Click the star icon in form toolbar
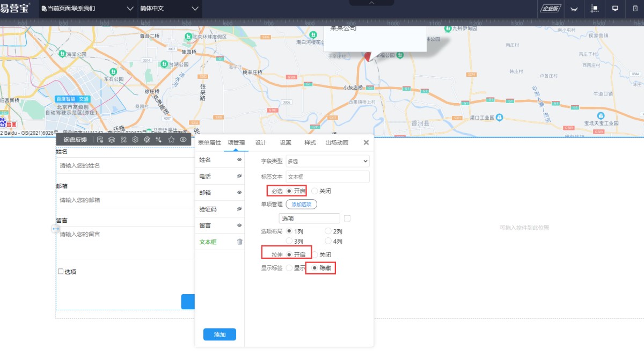 (x=171, y=140)
